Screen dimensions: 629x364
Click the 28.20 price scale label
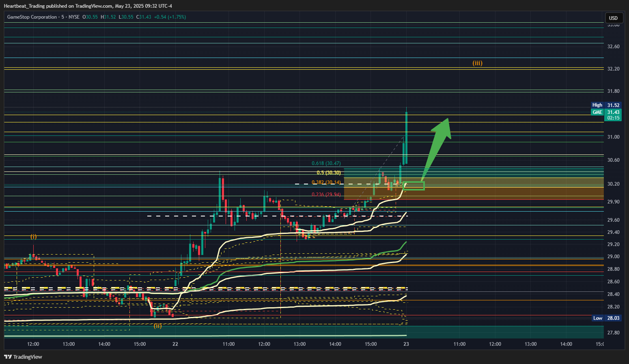613,307
